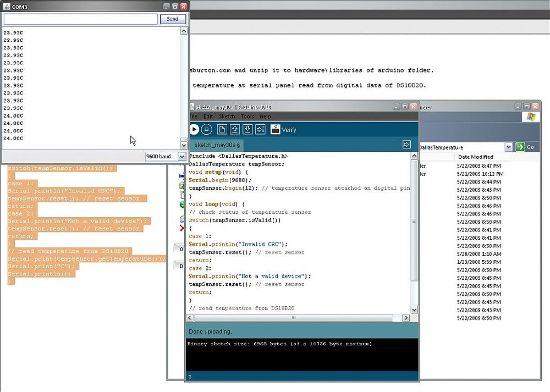550x392 pixels.
Task: Click the Arduino editor vertical scroll-down arrow
Action: click(x=414, y=310)
